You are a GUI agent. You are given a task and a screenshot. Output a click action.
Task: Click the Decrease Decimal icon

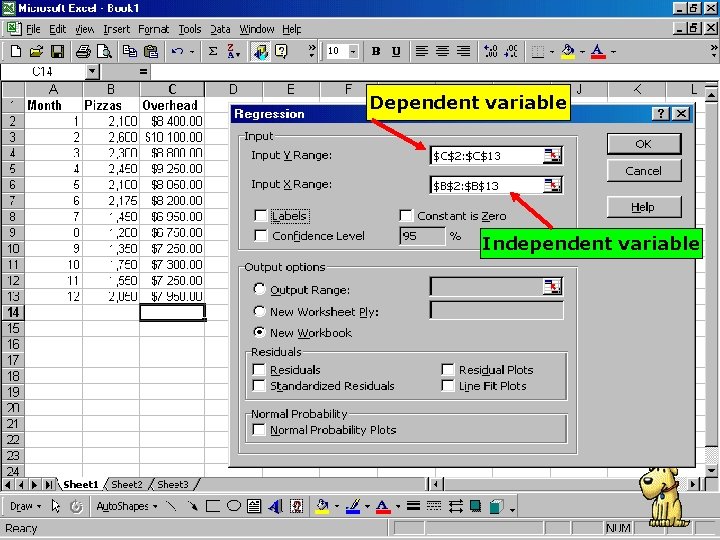[511, 51]
